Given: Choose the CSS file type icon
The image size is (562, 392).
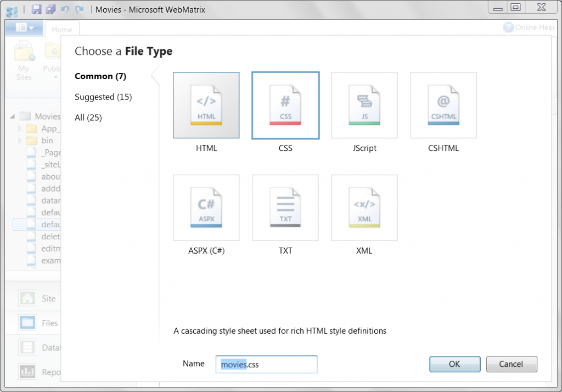Looking at the screenshot, I should [x=285, y=105].
